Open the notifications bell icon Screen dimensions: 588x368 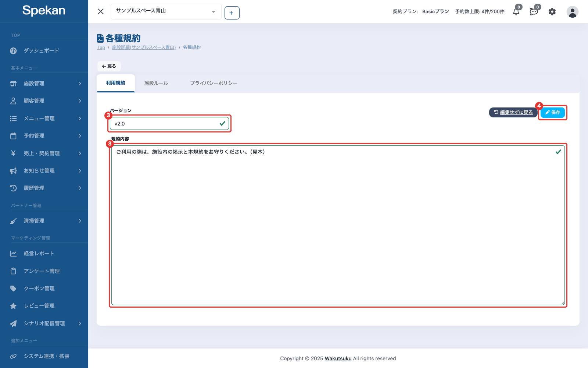pyautogui.click(x=516, y=12)
